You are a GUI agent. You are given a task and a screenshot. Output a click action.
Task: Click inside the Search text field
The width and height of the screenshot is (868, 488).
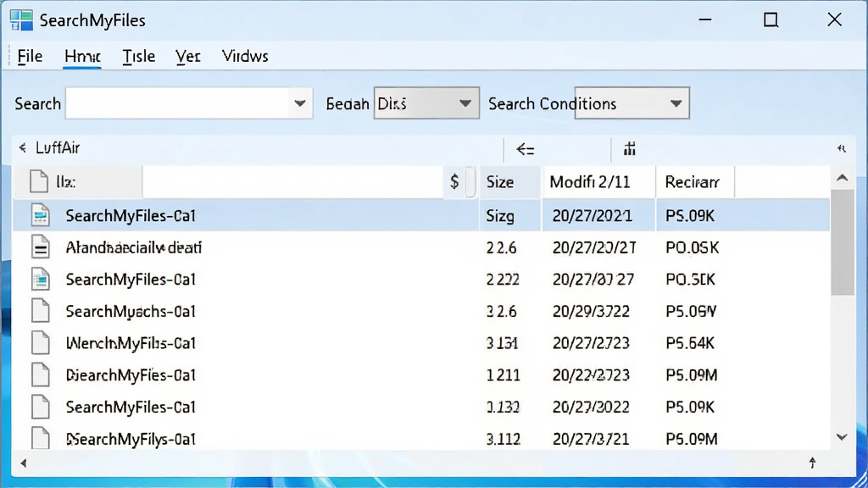[177, 103]
